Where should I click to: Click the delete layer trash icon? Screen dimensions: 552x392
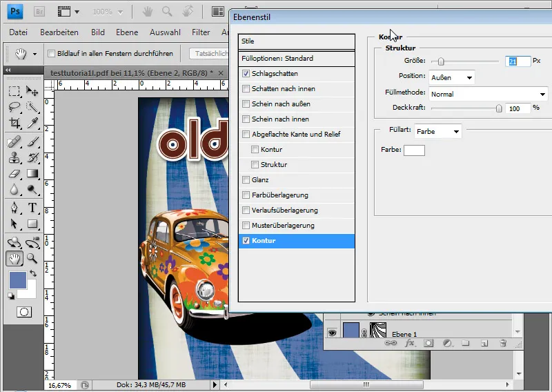[503, 343]
